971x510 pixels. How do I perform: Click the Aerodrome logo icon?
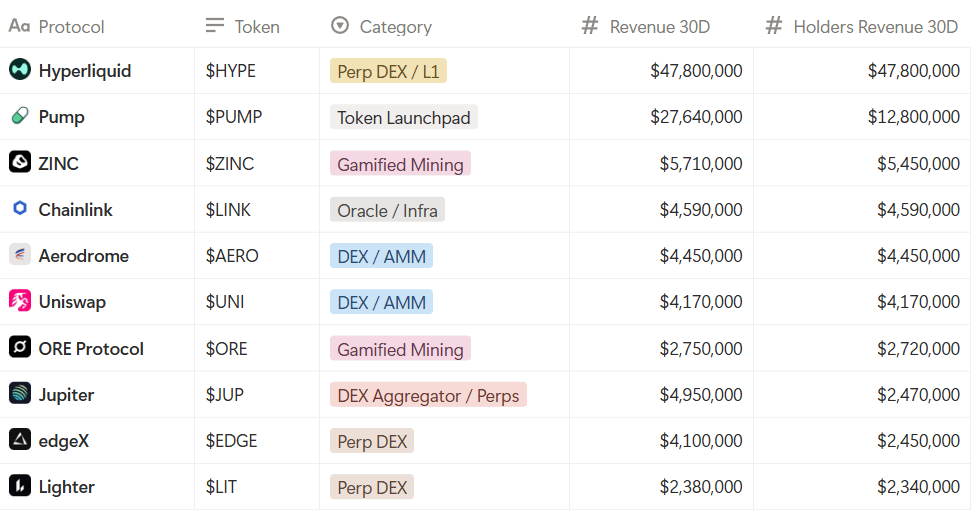click(x=20, y=254)
